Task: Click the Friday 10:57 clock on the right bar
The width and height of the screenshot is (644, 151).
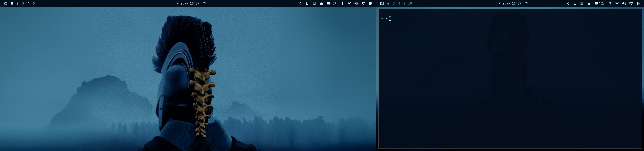Action: [x=510, y=4]
